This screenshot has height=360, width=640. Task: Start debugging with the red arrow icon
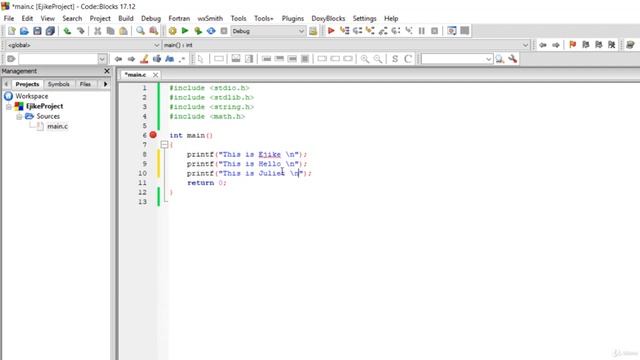click(331, 31)
